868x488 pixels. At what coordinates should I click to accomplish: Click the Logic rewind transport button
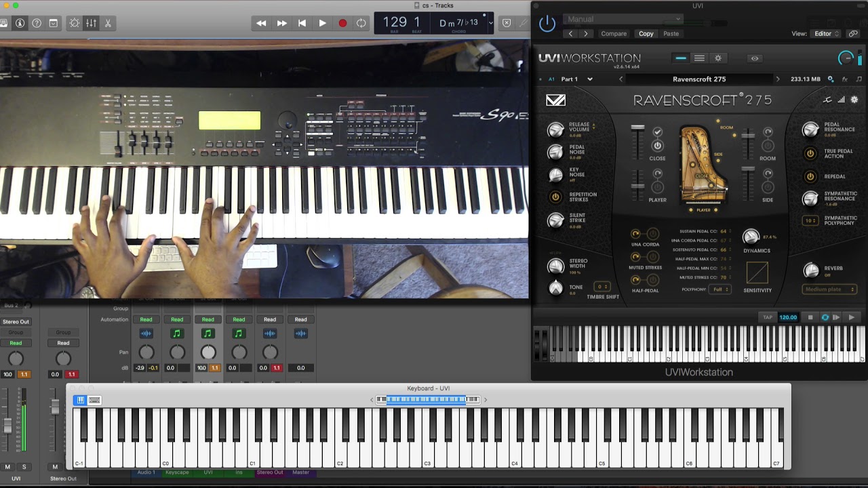coord(261,23)
